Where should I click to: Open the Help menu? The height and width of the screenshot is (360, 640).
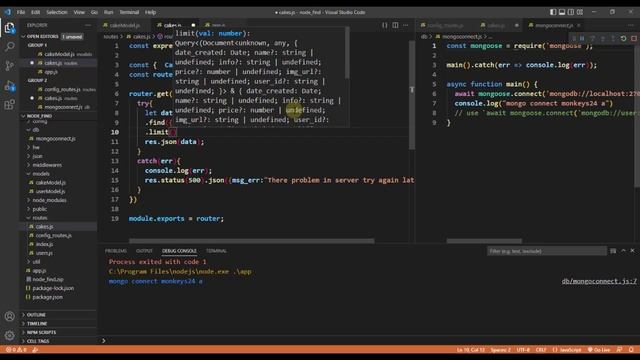pos(151,12)
